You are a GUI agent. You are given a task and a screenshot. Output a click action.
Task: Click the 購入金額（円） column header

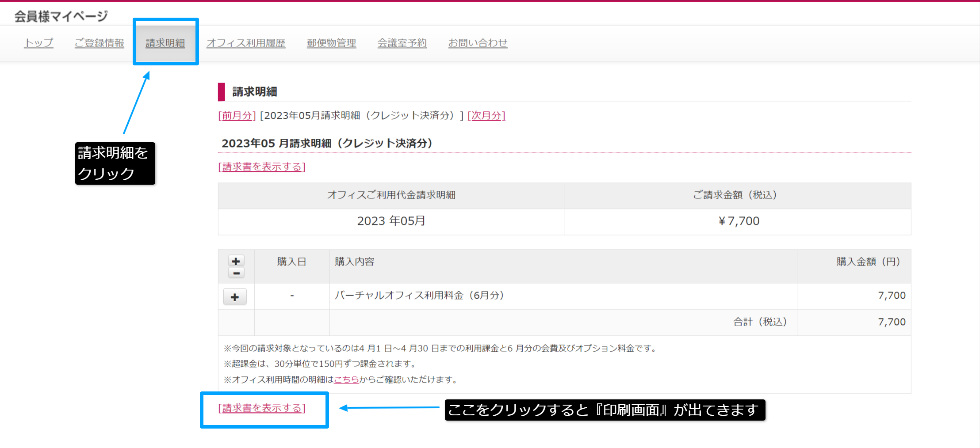(868, 262)
